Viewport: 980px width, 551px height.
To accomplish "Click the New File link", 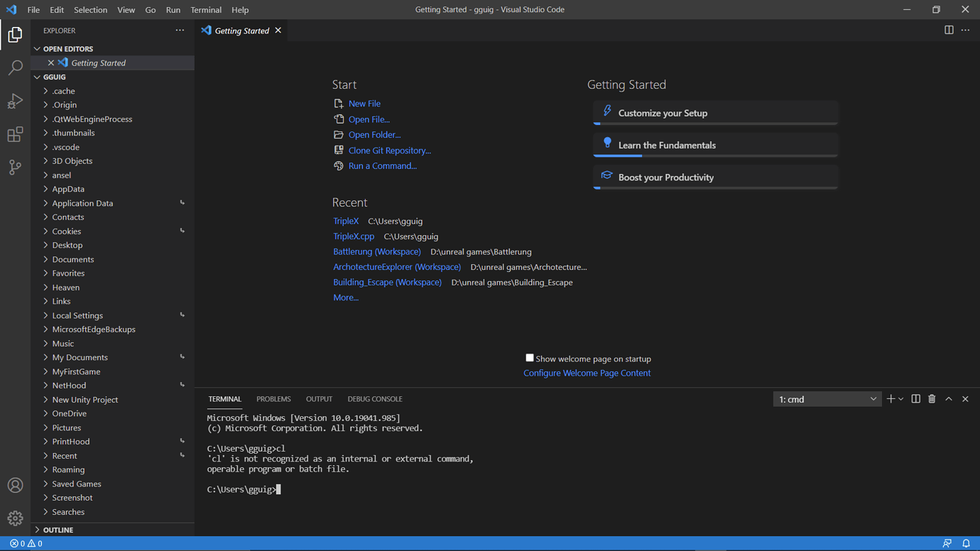I will (x=364, y=104).
